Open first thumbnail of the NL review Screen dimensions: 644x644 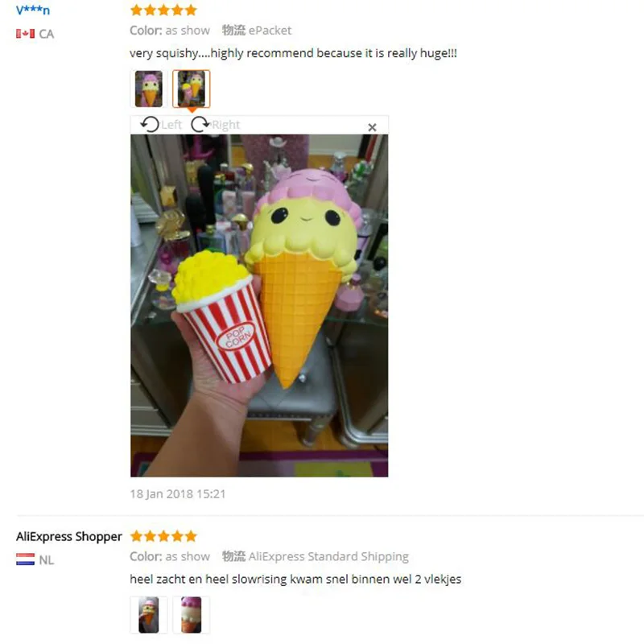tap(149, 615)
